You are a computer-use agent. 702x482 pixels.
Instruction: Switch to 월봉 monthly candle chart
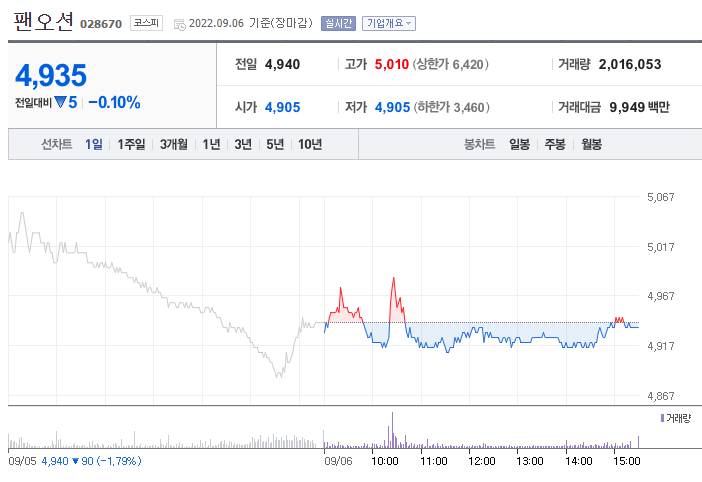pos(591,144)
